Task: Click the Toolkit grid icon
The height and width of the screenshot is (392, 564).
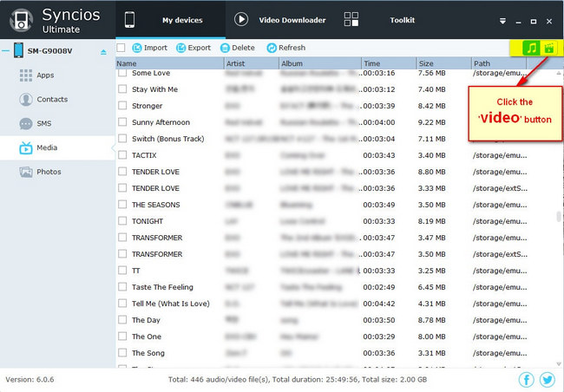Action: (351, 19)
